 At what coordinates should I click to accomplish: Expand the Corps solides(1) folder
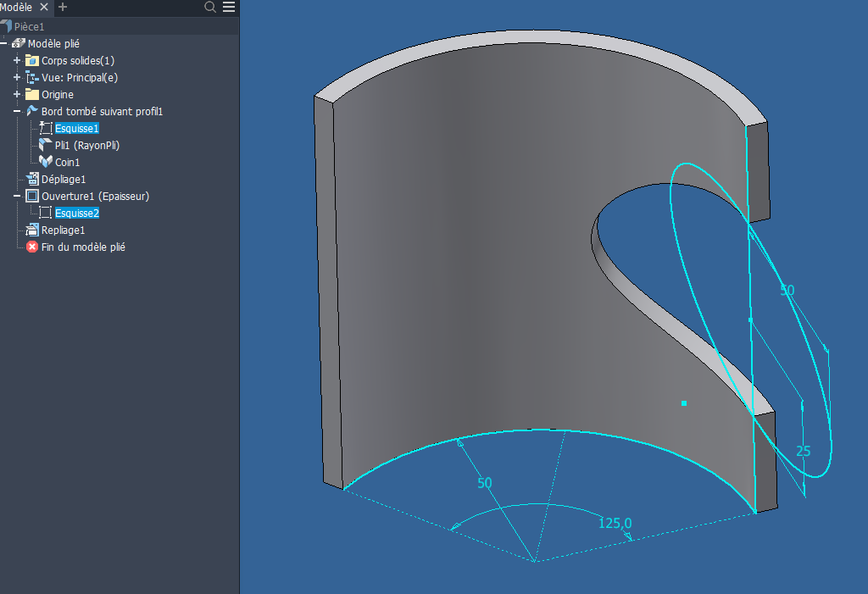click(x=17, y=60)
